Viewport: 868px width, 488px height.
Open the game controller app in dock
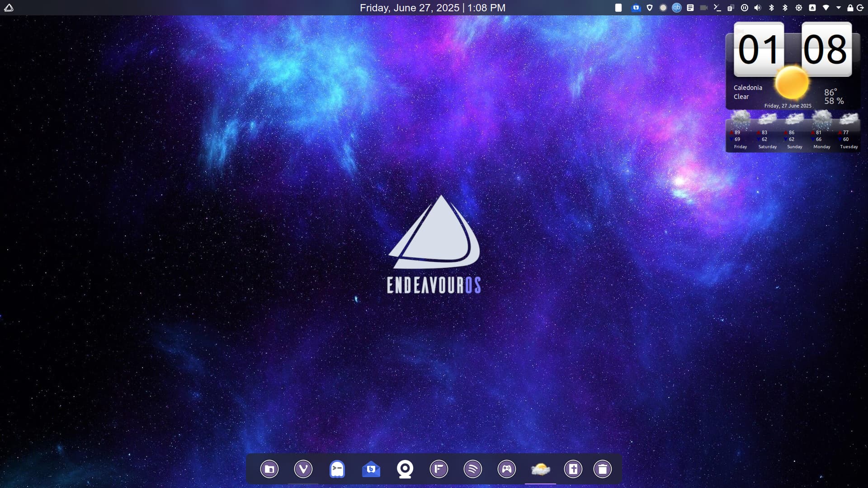click(x=507, y=469)
